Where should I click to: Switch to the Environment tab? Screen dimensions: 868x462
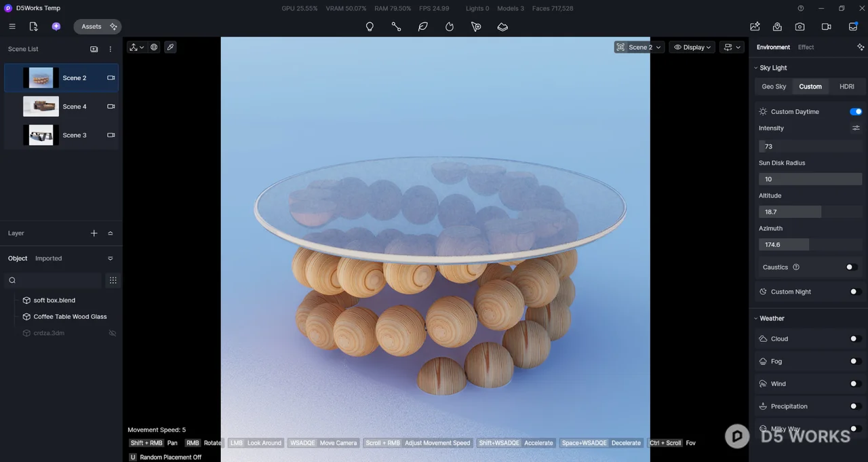pyautogui.click(x=773, y=47)
